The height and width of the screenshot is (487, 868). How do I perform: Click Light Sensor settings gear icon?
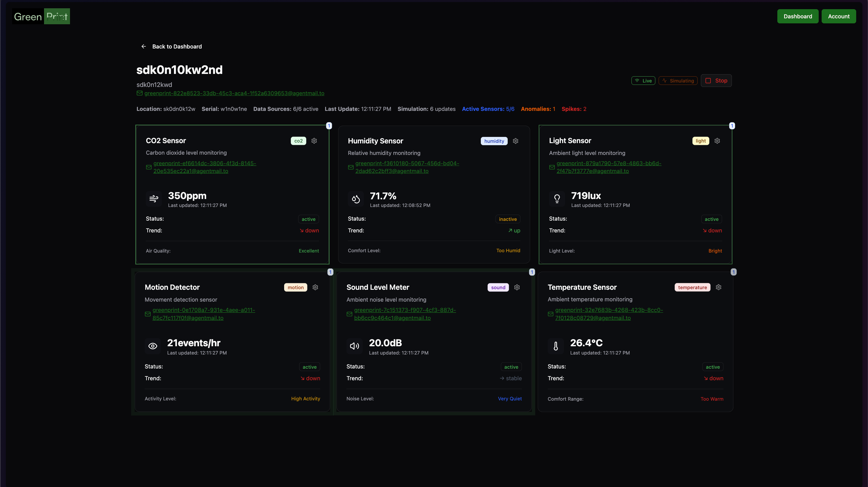coord(717,141)
